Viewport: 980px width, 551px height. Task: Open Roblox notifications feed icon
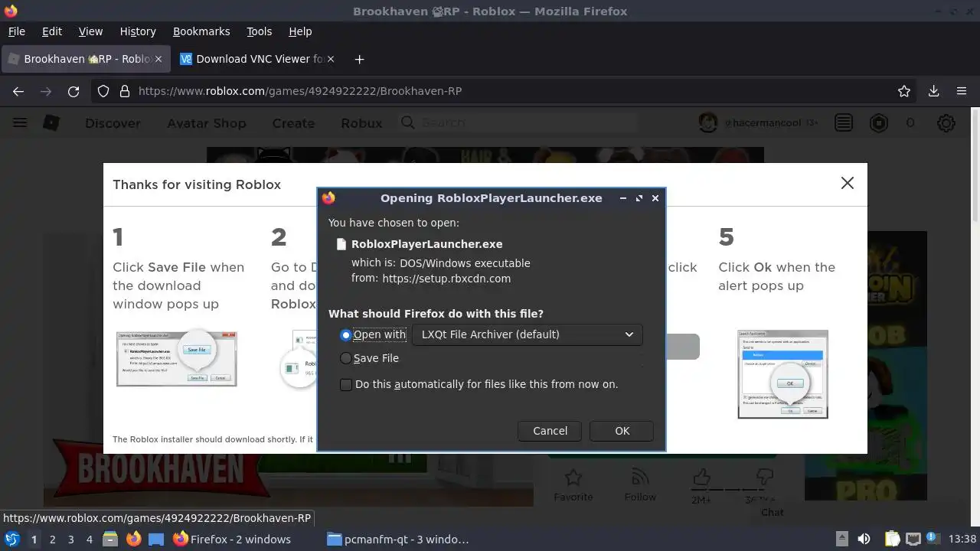click(x=844, y=122)
